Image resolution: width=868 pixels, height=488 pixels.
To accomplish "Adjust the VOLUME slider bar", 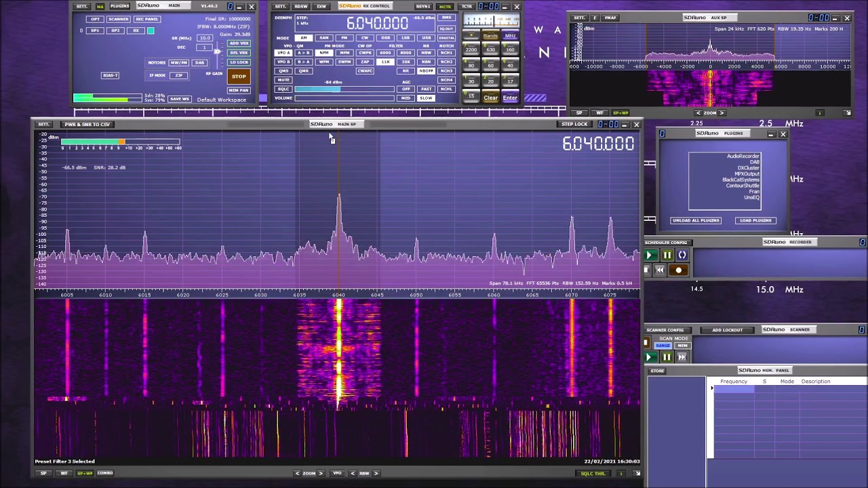I will (344, 98).
